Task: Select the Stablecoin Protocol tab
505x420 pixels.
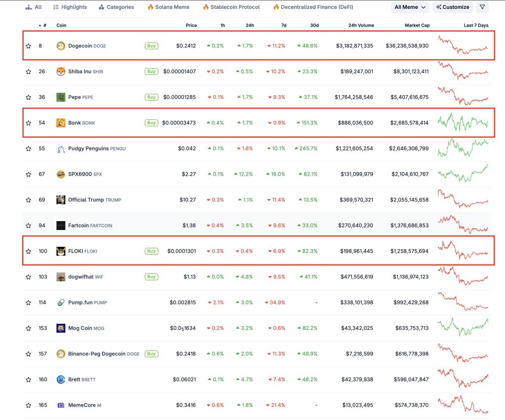Action: pyautogui.click(x=231, y=7)
